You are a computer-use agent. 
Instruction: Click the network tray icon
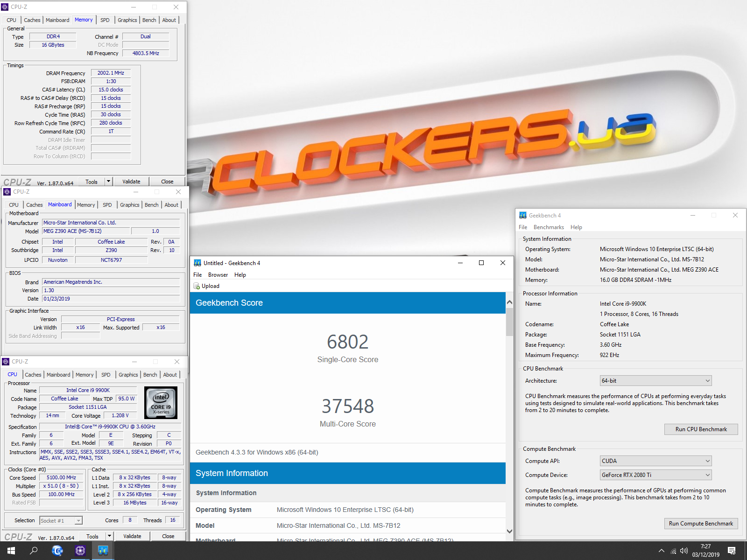coord(673,551)
